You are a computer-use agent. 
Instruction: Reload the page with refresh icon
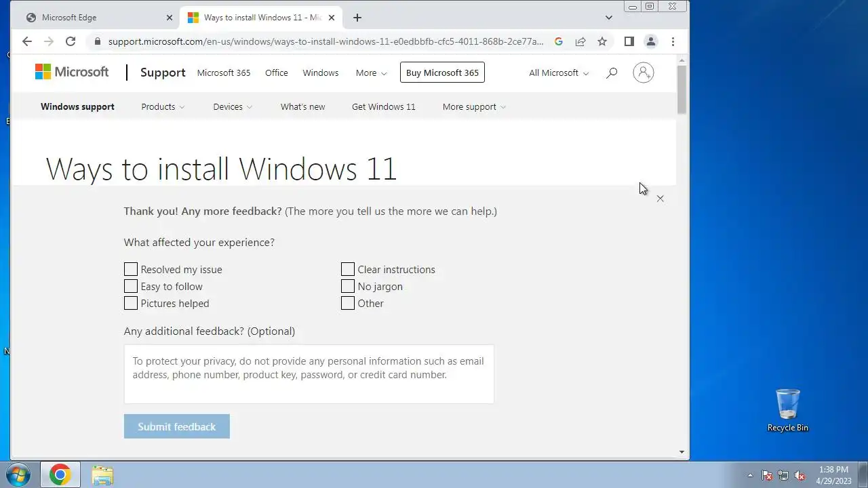pyautogui.click(x=71, y=41)
